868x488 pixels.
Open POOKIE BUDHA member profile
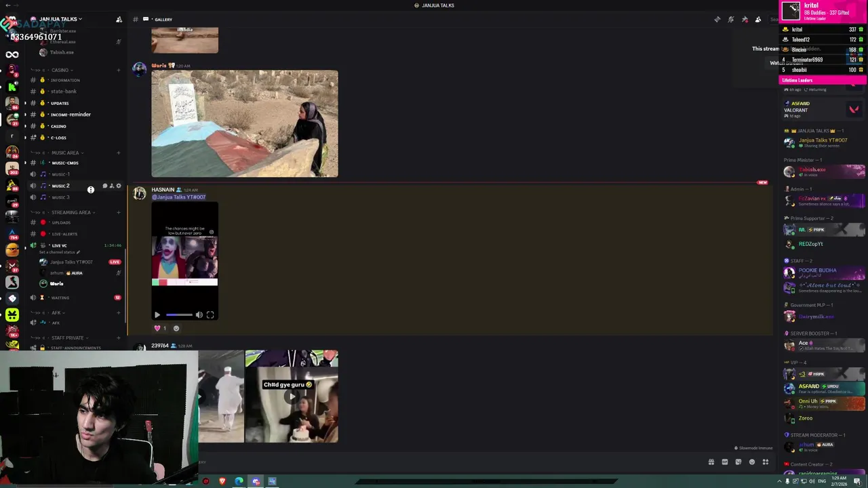pos(824,273)
